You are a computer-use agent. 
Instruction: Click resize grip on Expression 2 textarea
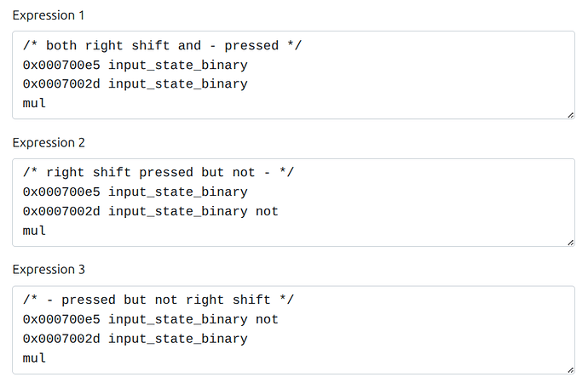click(x=570, y=243)
